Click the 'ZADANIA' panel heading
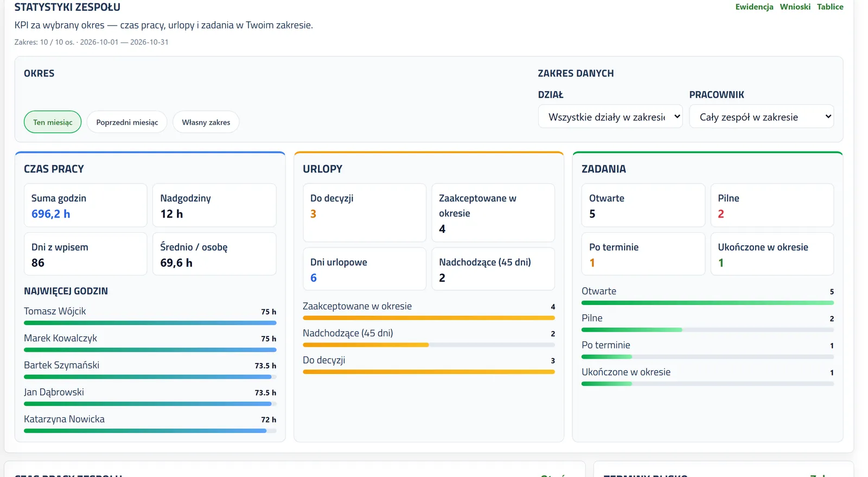 pyautogui.click(x=604, y=169)
